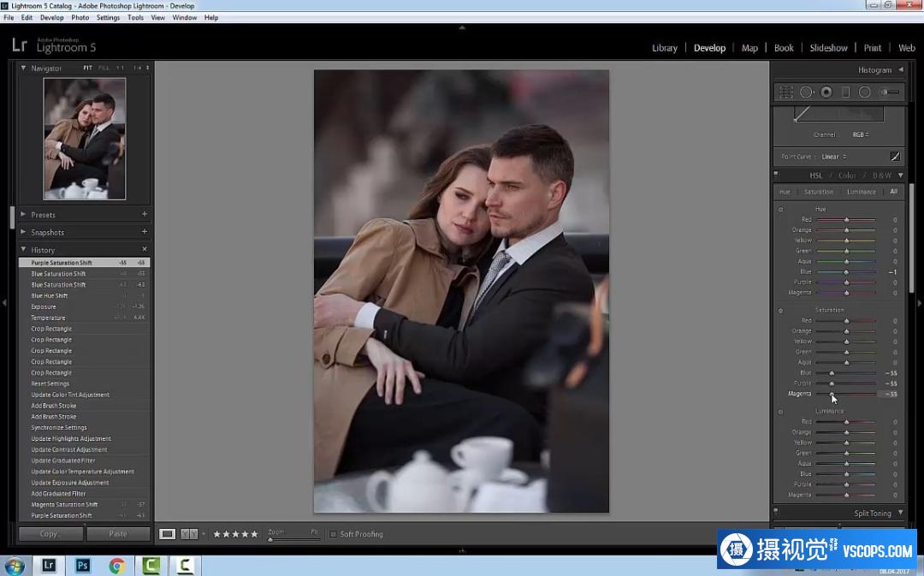924x576 pixels.
Task: Expand the Presets panel
Action: coord(24,214)
